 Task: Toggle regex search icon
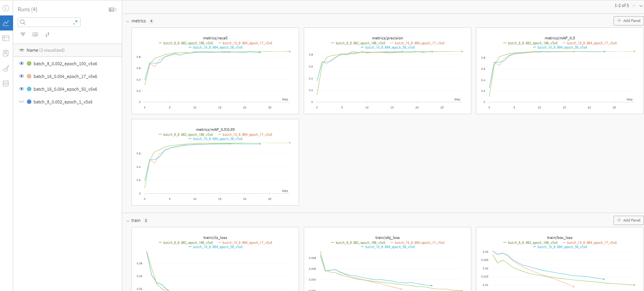tap(76, 22)
